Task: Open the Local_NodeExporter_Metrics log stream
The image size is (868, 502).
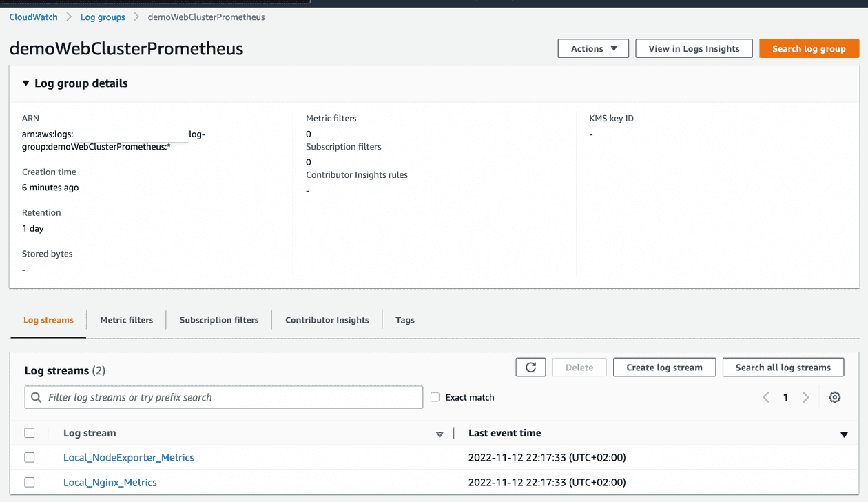Action: (x=128, y=457)
